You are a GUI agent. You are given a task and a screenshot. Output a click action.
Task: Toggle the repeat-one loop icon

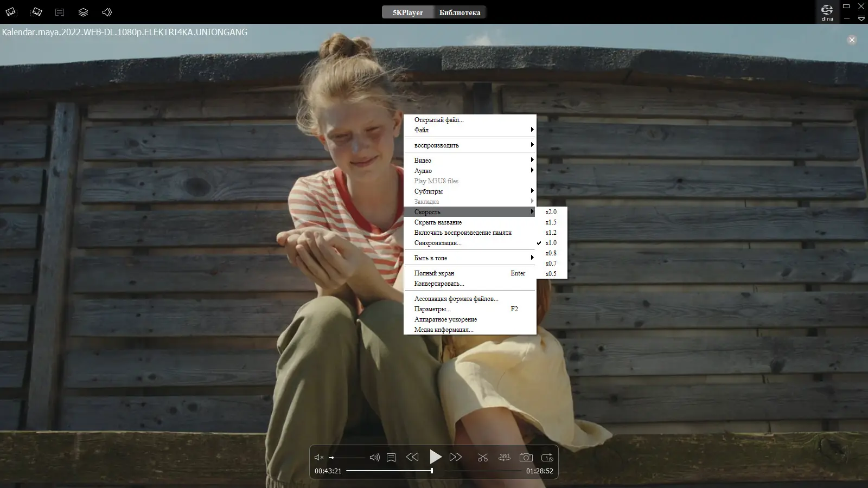click(547, 458)
